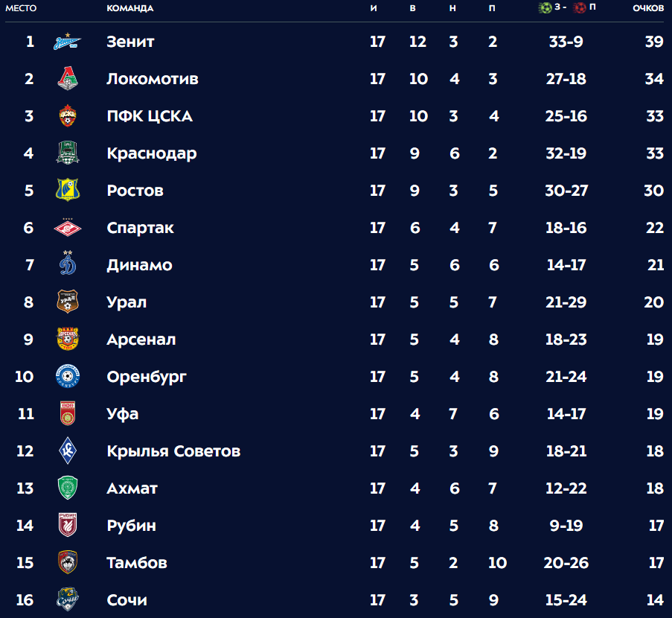
Task: Select the Dinamo club emblem
Action: click(67, 264)
